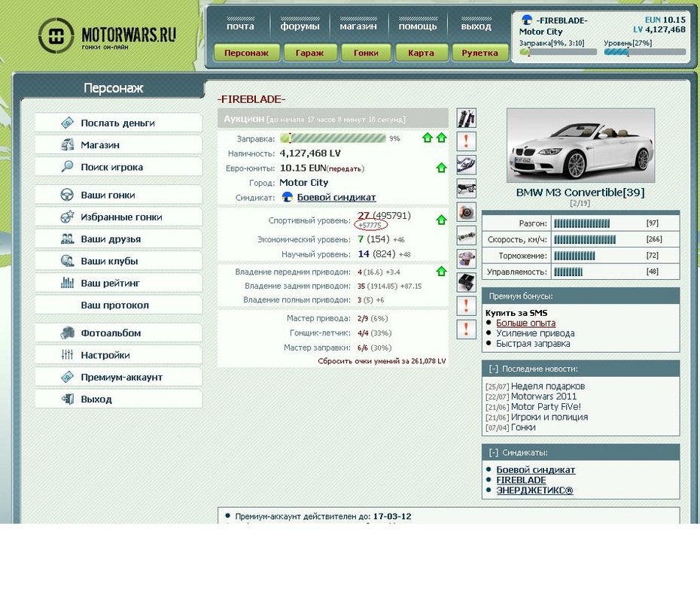
Task: Collapse the Последние новости panel
Action: pos(493,369)
